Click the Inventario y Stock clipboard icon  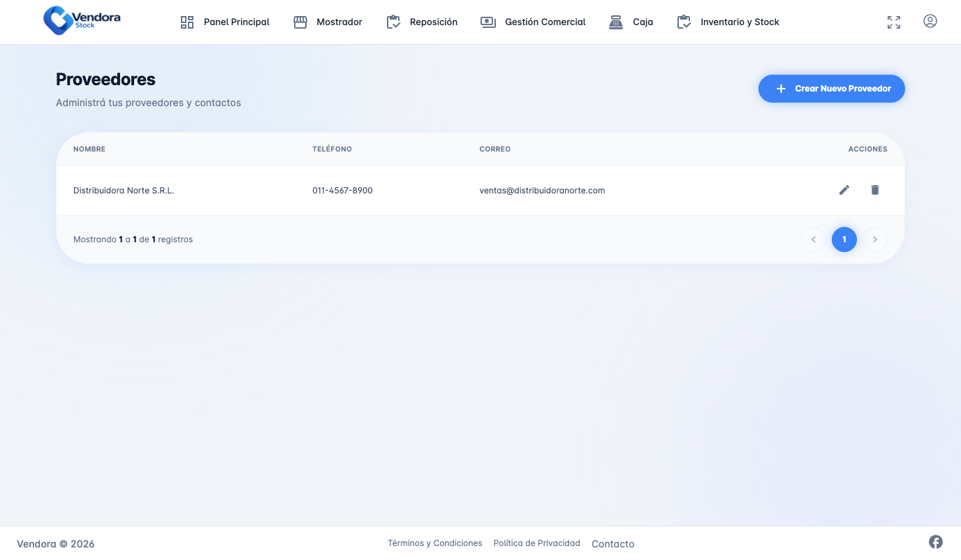pos(684,22)
